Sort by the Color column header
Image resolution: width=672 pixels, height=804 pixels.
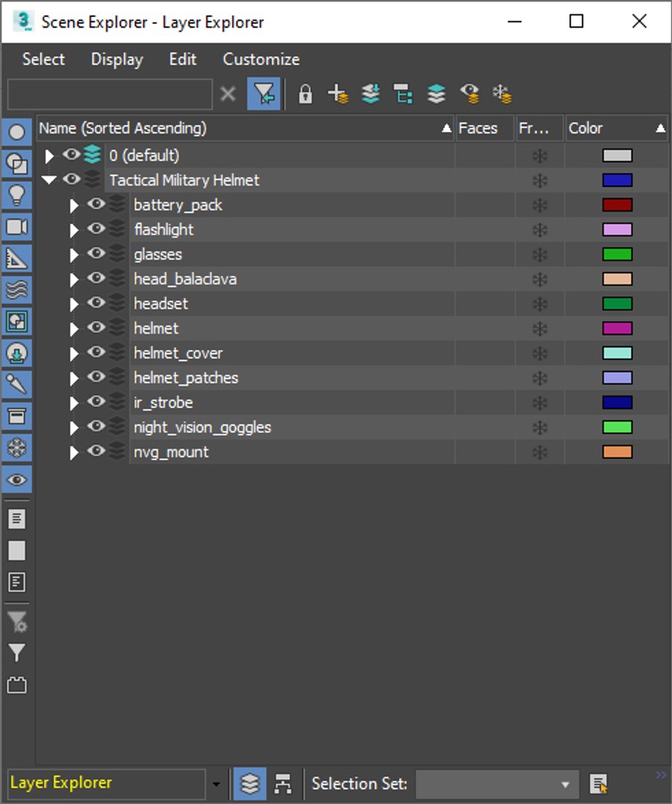[616, 128]
